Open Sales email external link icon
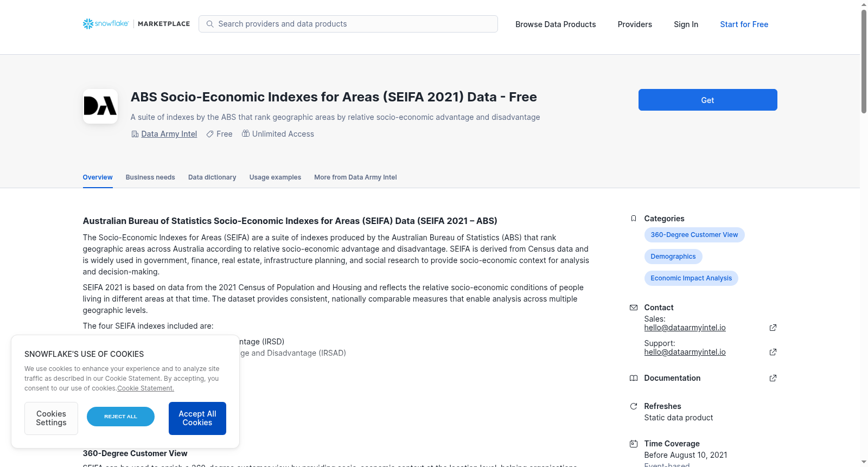 (773, 328)
